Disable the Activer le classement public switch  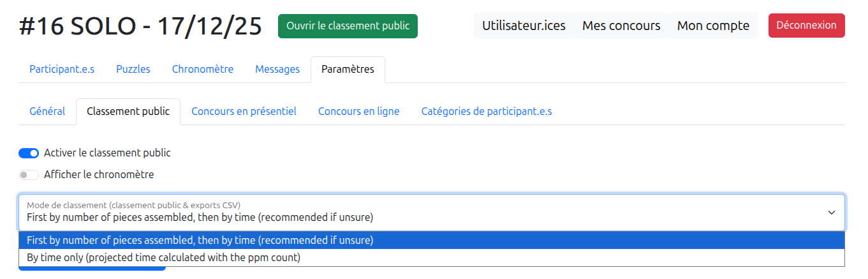tap(29, 153)
